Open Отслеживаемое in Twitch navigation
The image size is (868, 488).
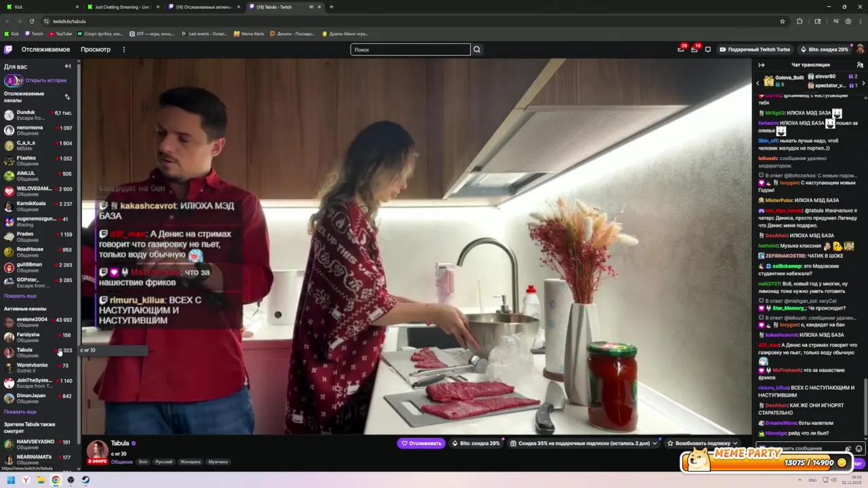click(x=45, y=49)
